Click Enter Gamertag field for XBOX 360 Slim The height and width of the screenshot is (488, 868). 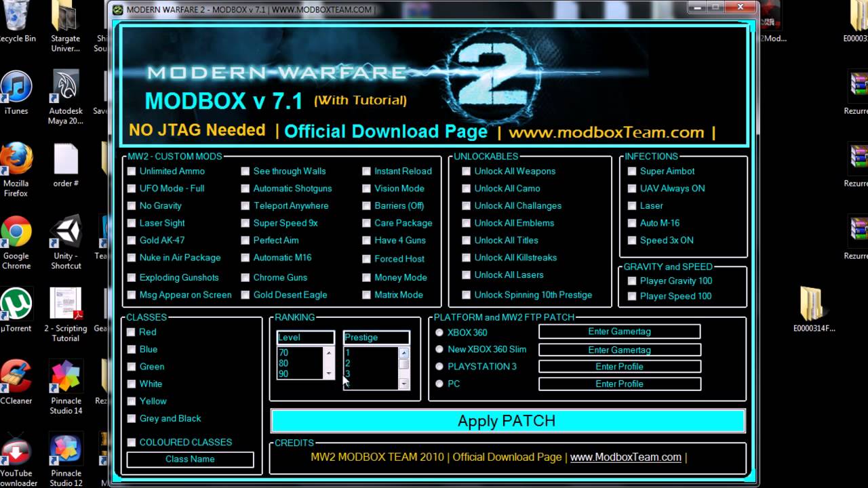click(x=619, y=350)
